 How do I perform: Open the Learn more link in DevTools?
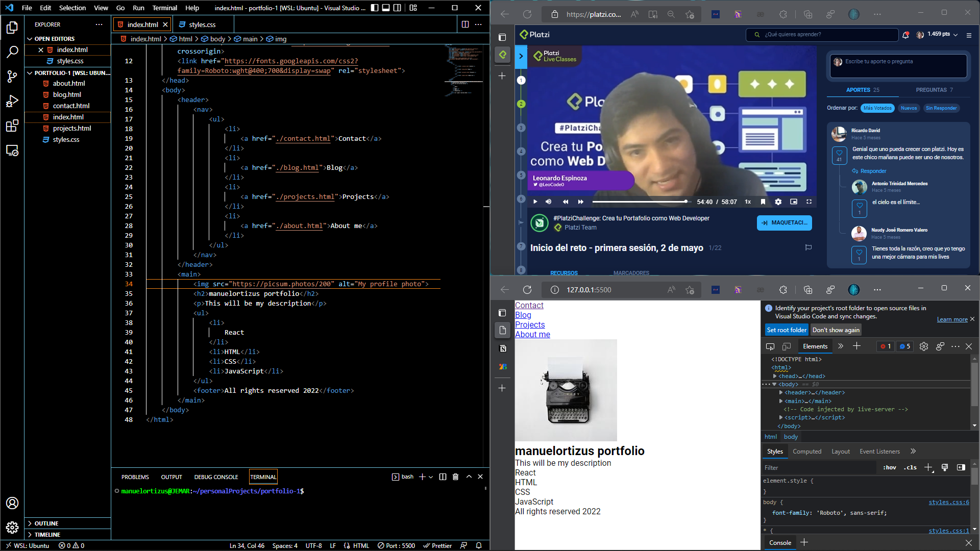tap(952, 319)
